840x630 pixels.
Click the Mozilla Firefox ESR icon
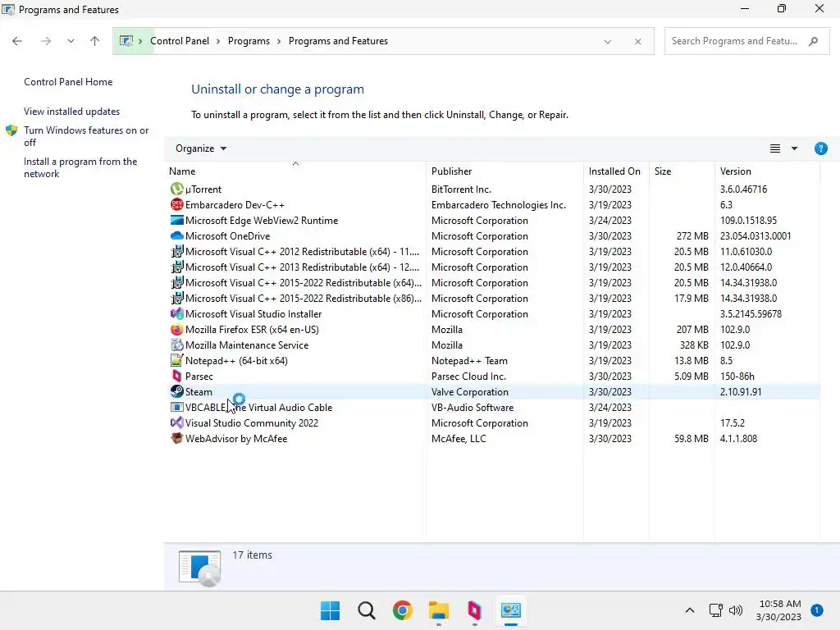(x=177, y=330)
